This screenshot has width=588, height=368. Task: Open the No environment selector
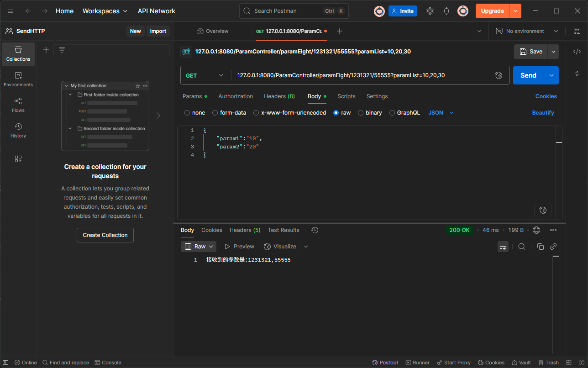527,31
